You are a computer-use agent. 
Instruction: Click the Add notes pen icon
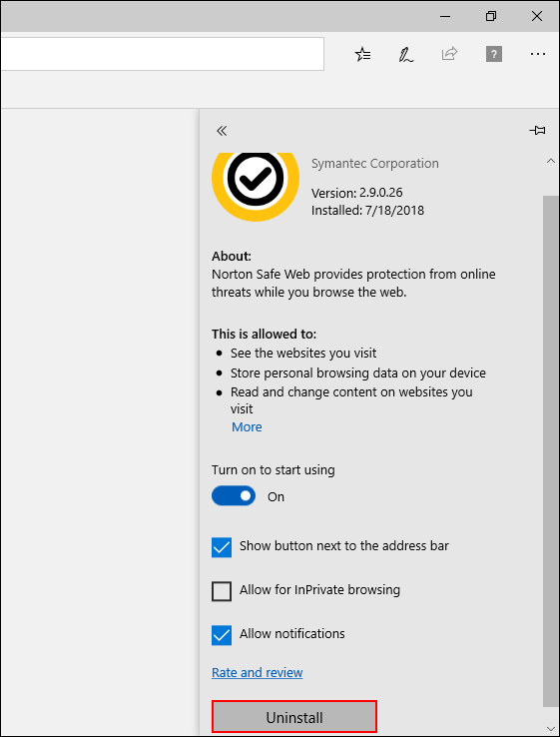coord(406,55)
